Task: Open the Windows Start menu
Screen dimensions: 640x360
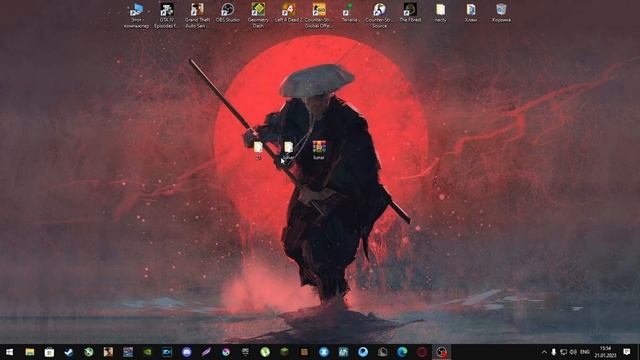Action: [9, 352]
